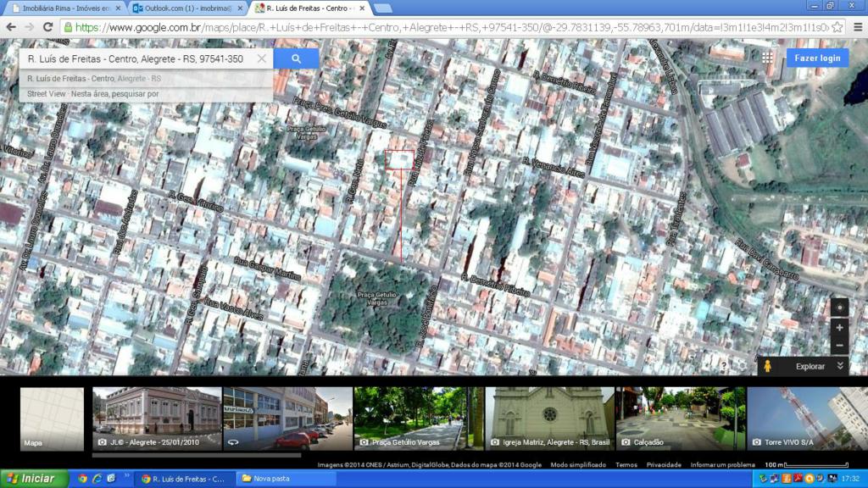Switch to Imobiliária Rima browser tab

[66, 8]
